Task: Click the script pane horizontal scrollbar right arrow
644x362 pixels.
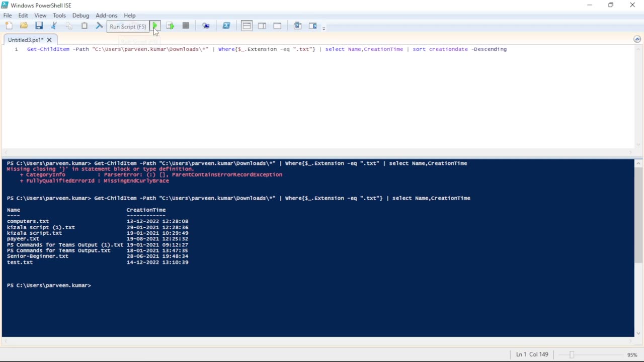Action: click(x=630, y=152)
